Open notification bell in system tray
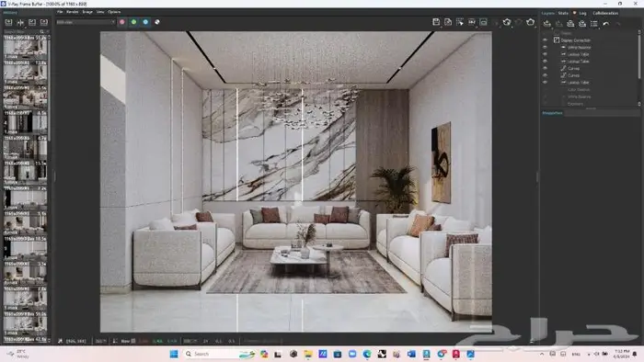The height and width of the screenshot is (362, 644). click(635, 354)
